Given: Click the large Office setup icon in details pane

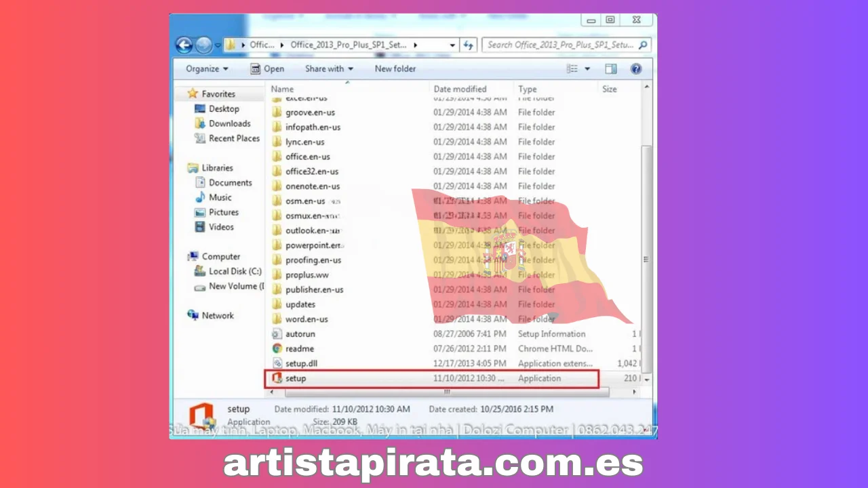Looking at the screenshot, I should click(x=201, y=416).
